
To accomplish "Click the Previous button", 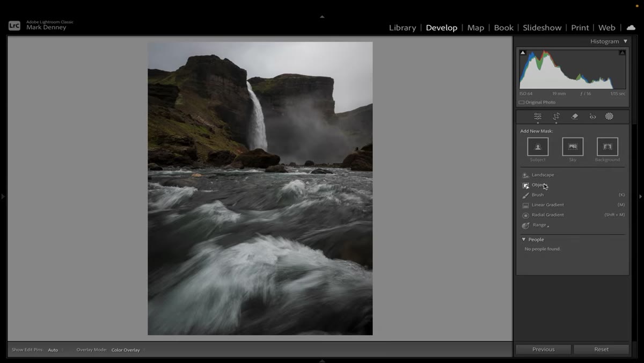I will (x=543, y=350).
